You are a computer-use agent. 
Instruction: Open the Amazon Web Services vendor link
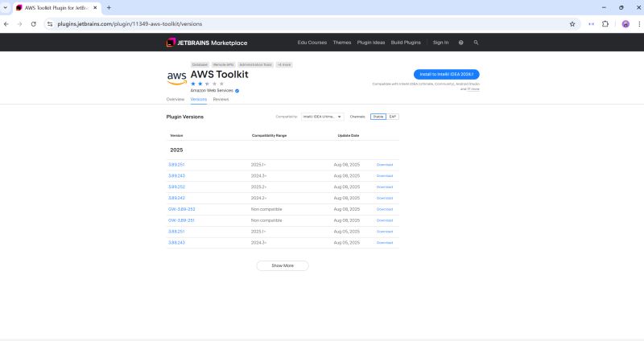coord(212,91)
